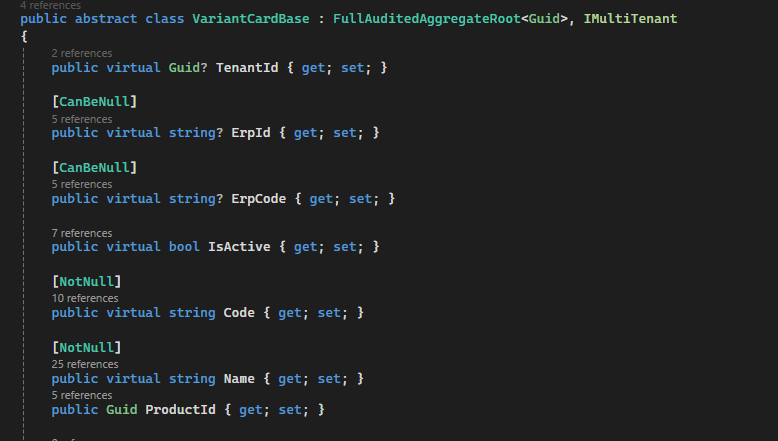Click the 5 references link above ErpId
The width and height of the screenshot is (778, 441).
[x=82, y=119]
